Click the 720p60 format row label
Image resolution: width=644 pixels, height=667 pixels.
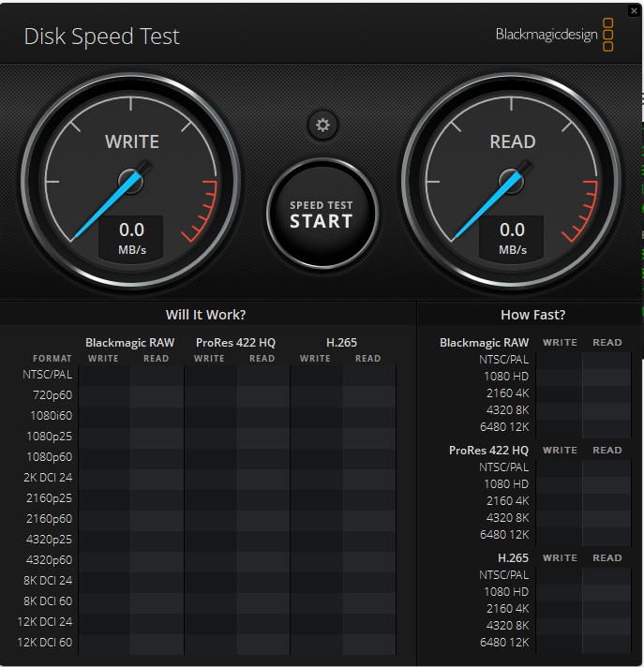[x=52, y=395]
